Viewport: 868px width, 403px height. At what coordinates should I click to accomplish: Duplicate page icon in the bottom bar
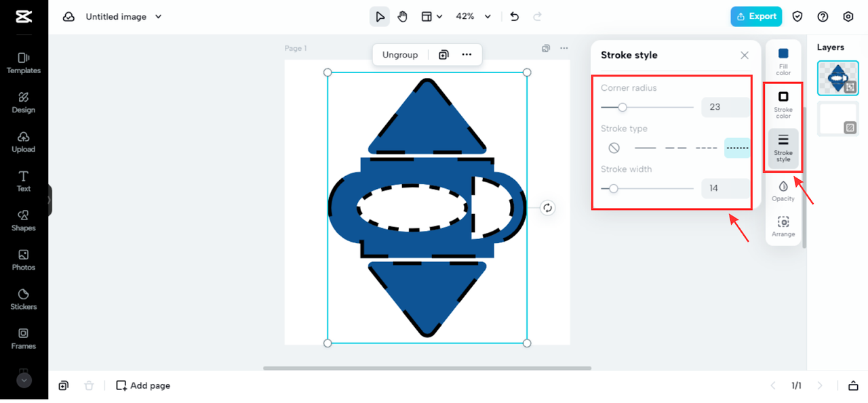(63, 385)
